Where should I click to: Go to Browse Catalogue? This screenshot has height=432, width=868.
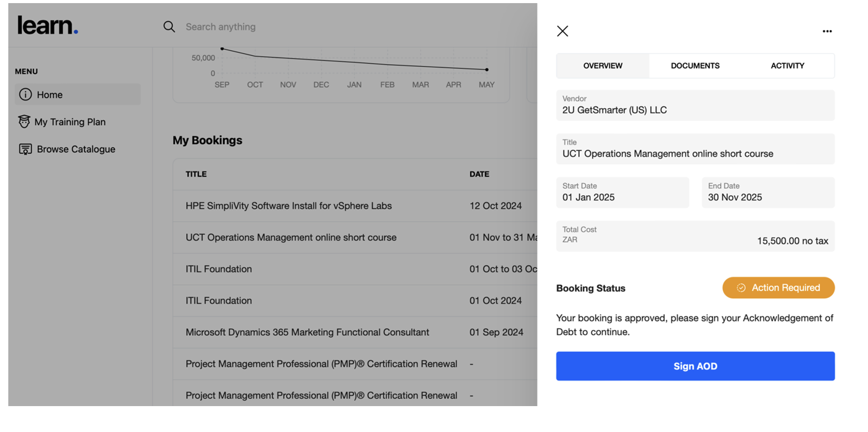[x=76, y=149]
